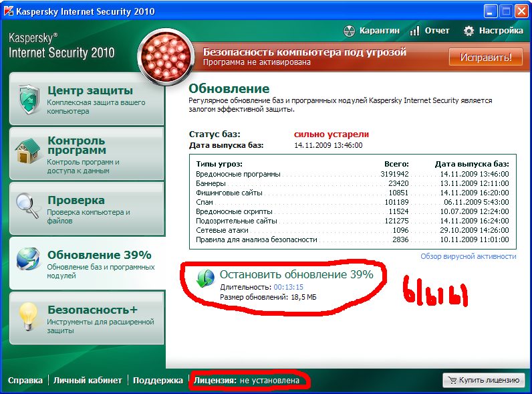Click Остановить обновление 39% link
This screenshot has height=394, width=532.
[296, 274]
